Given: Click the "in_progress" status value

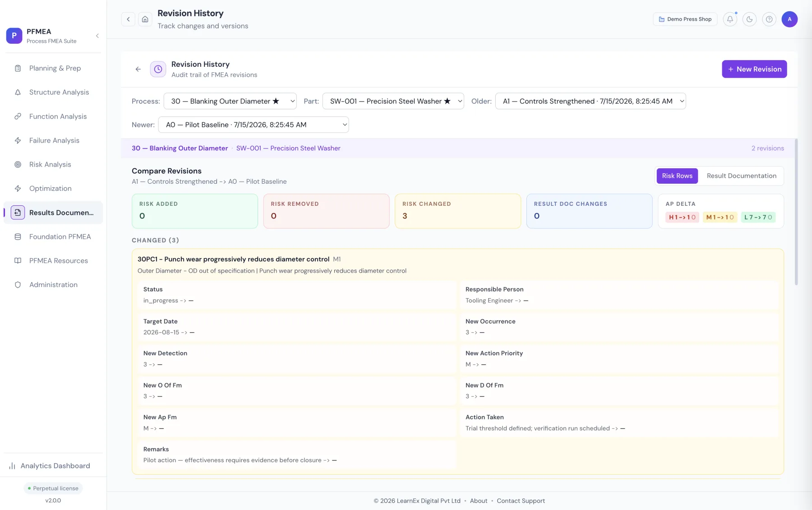Looking at the screenshot, I should pos(161,301).
